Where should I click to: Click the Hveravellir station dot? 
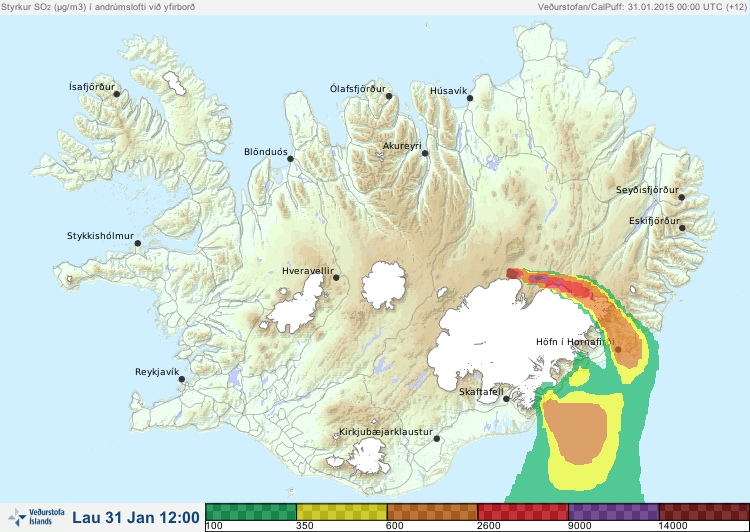click(x=336, y=277)
